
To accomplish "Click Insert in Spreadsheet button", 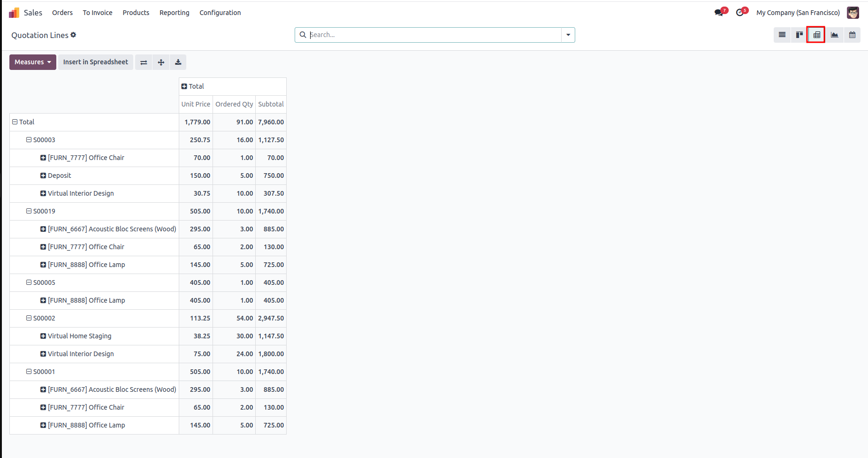I will click(96, 62).
